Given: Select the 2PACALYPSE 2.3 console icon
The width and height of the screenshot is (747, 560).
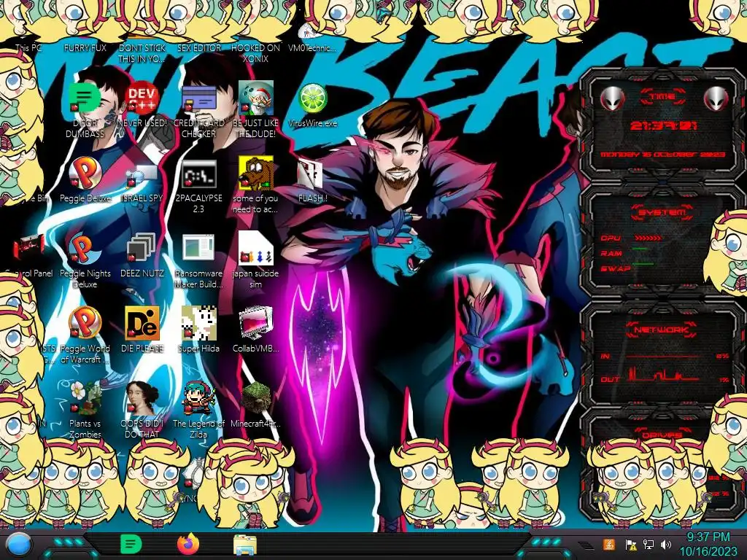Looking at the screenshot, I should (198, 174).
